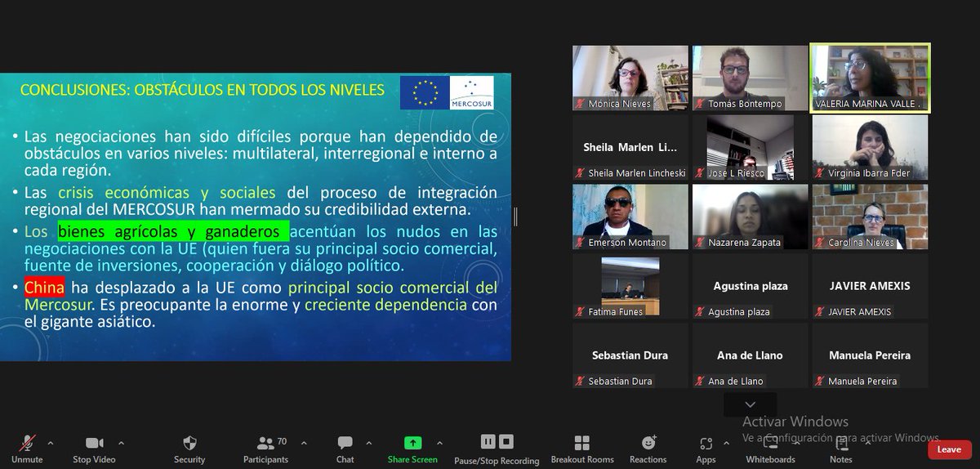Click green-highlighted 'bienes agrícolas y ganaderos'
The width and height of the screenshot is (980, 469).
(x=173, y=231)
